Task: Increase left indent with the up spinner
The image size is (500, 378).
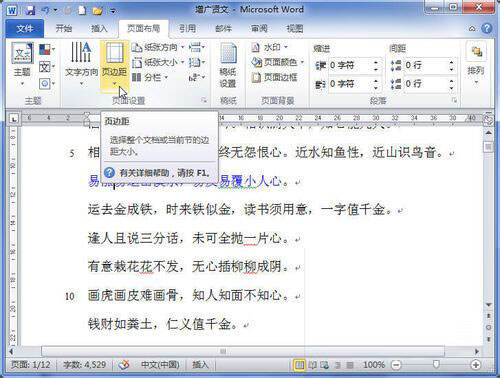Action: click(x=376, y=62)
